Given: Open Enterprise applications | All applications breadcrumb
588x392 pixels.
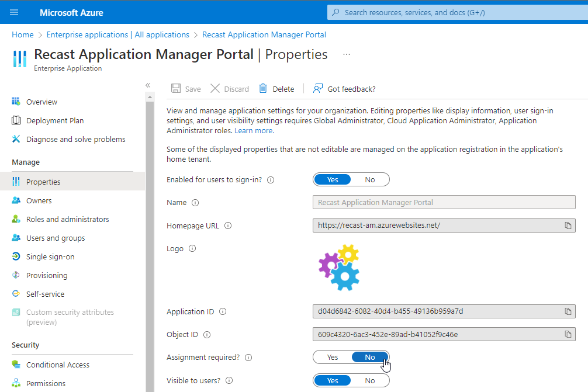Looking at the screenshot, I should pos(117,34).
